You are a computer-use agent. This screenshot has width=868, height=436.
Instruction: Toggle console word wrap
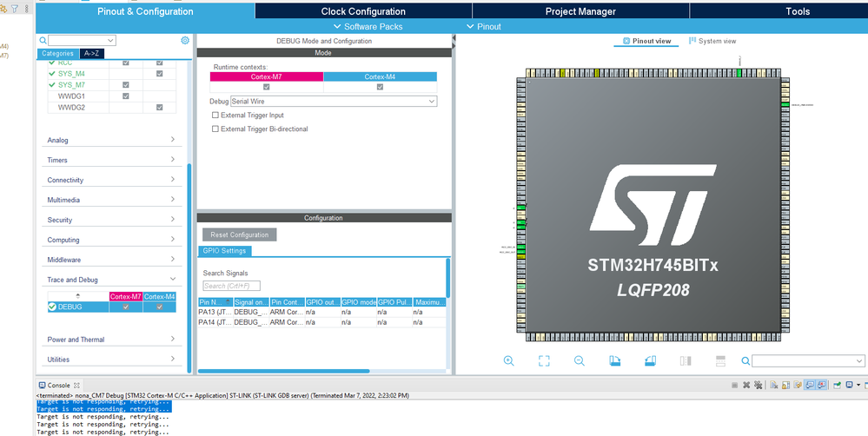[x=798, y=385]
